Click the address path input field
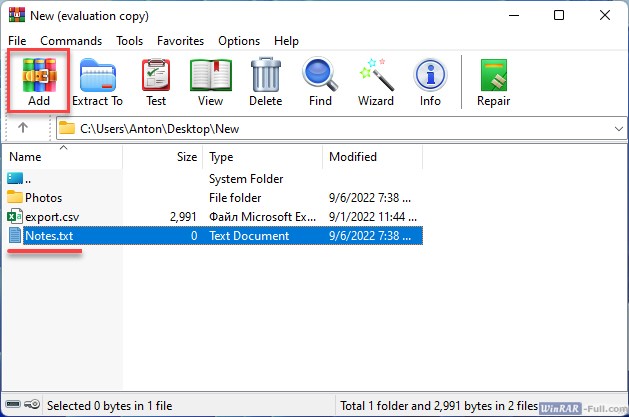Image resolution: width=629 pixels, height=417 pixels. (x=330, y=128)
